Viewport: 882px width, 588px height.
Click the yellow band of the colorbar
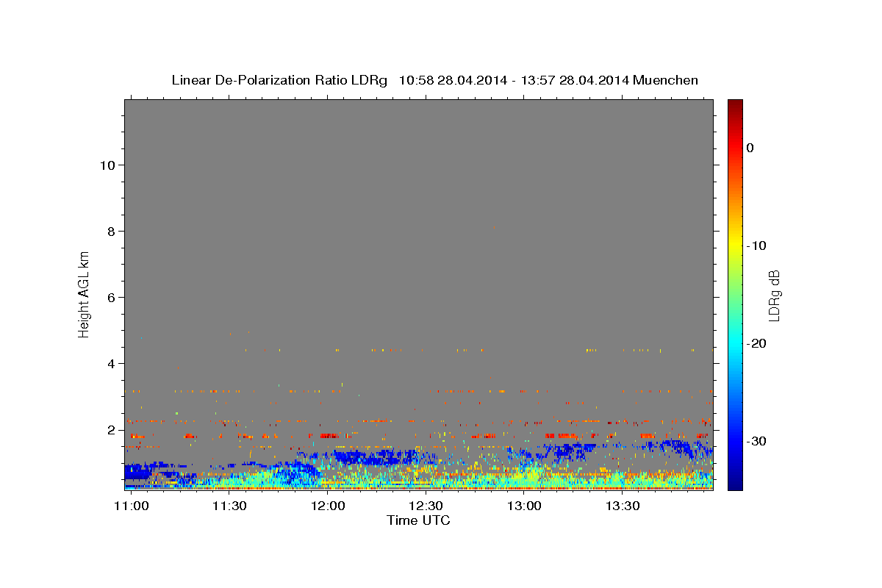[x=735, y=245]
